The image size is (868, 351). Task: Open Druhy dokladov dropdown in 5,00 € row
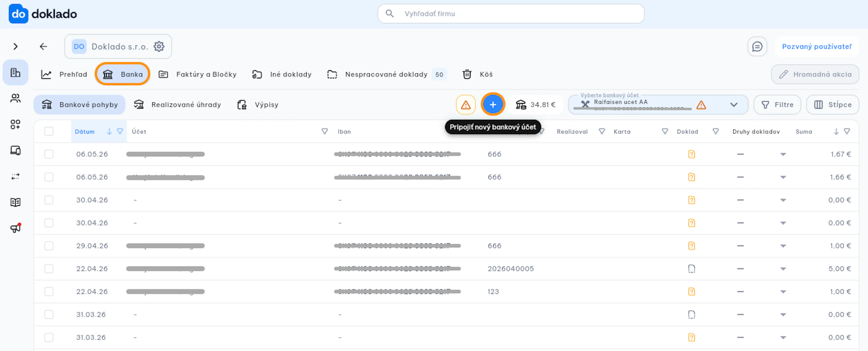tap(783, 269)
